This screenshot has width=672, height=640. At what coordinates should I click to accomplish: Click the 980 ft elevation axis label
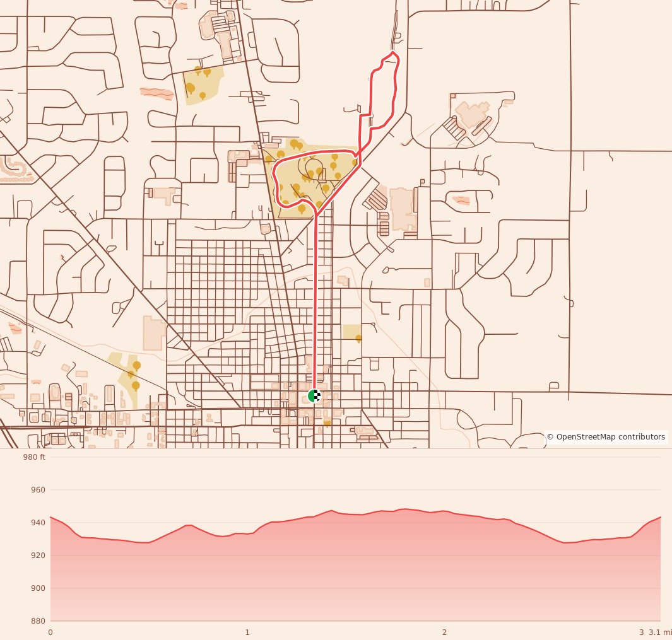tap(34, 457)
